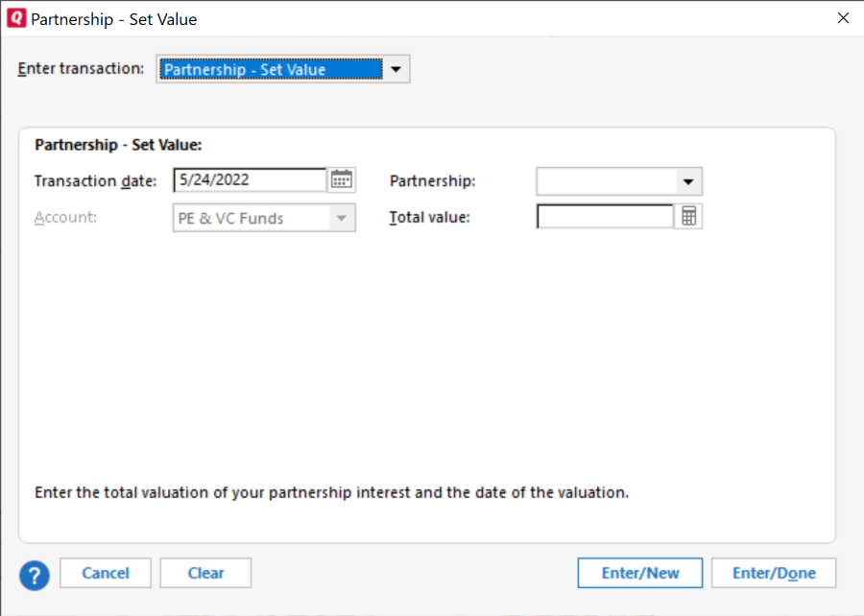864x616 pixels.
Task: Click the Transaction date field showing 5/24/2022
Action: coord(250,180)
